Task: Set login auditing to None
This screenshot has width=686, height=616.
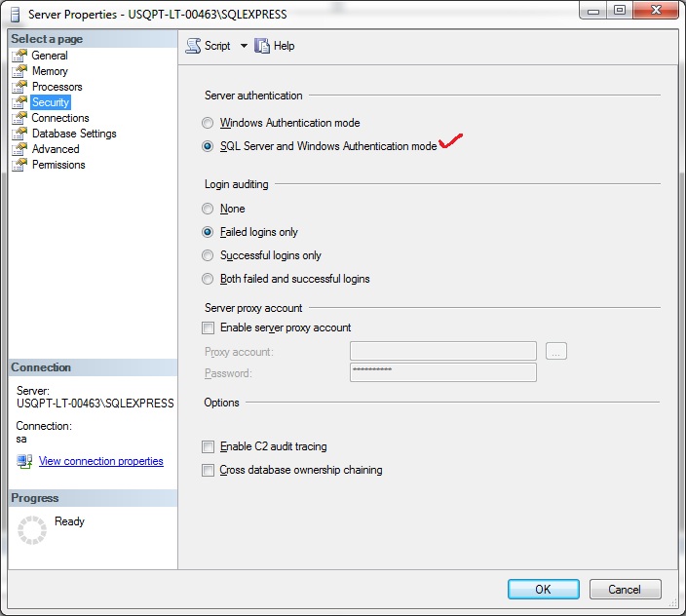Action: tap(208, 209)
